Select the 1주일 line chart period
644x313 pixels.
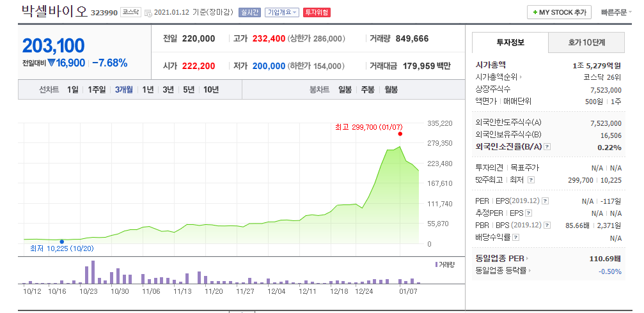[97, 89]
